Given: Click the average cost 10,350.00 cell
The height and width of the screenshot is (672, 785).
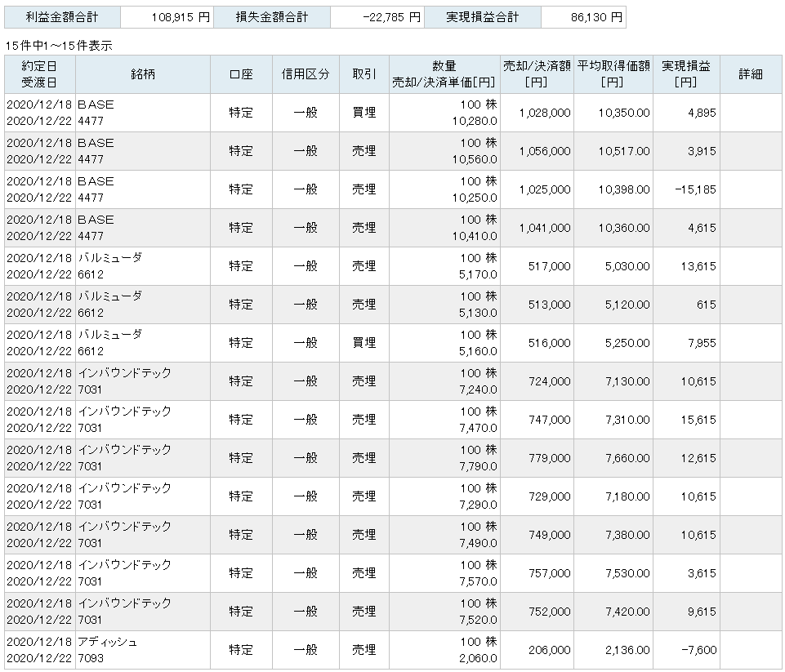Looking at the screenshot, I should coord(613,113).
